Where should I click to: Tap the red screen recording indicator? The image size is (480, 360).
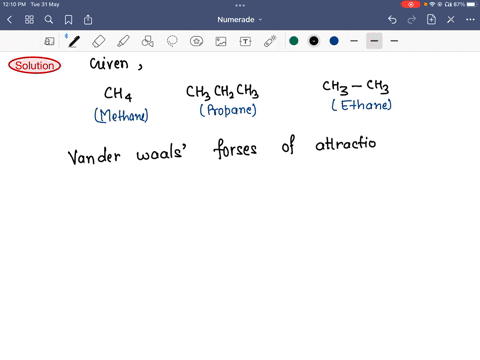pos(410,4)
